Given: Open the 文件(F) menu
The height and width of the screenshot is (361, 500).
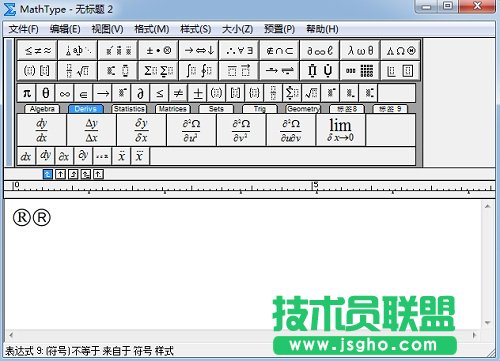Looking at the screenshot, I should pyautogui.click(x=23, y=29).
